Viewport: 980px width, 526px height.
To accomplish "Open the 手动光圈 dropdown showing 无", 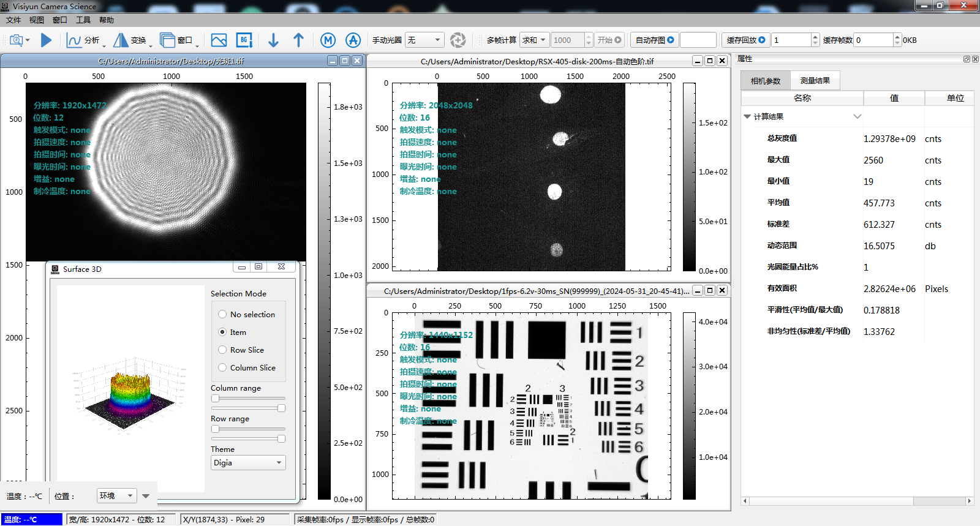I will pos(424,40).
